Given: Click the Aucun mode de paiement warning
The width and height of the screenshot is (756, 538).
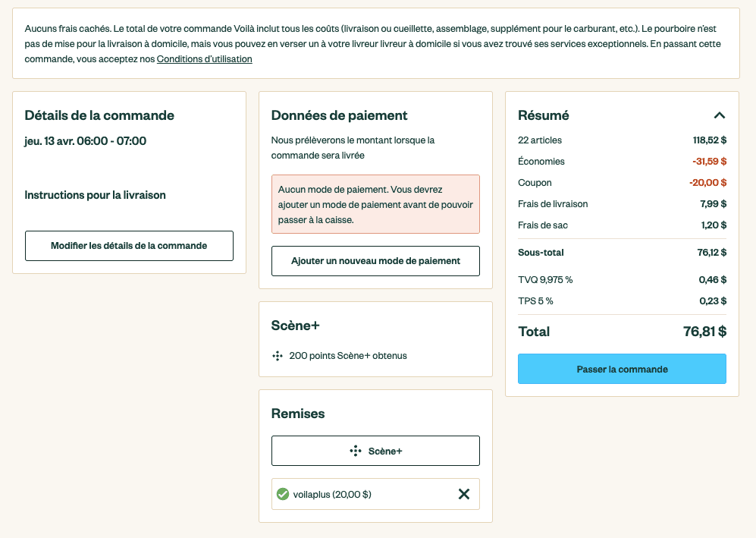Looking at the screenshot, I should pos(375,204).
